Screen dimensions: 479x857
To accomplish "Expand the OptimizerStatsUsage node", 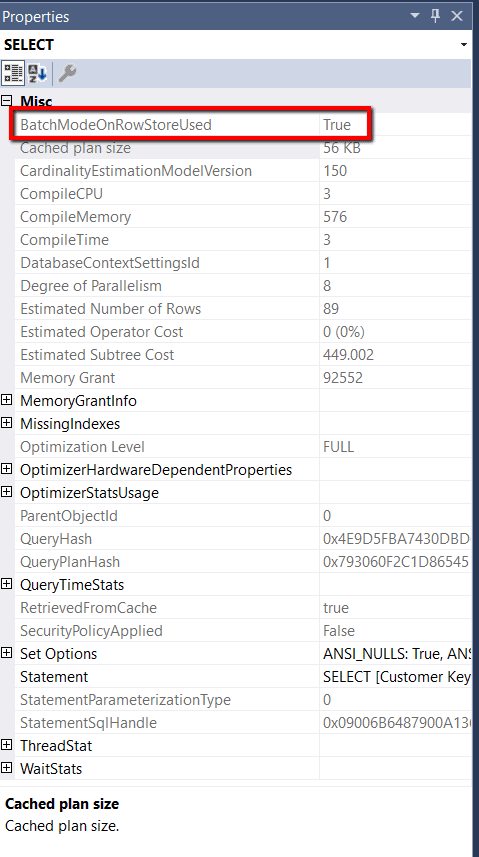I will click(7, 492).
